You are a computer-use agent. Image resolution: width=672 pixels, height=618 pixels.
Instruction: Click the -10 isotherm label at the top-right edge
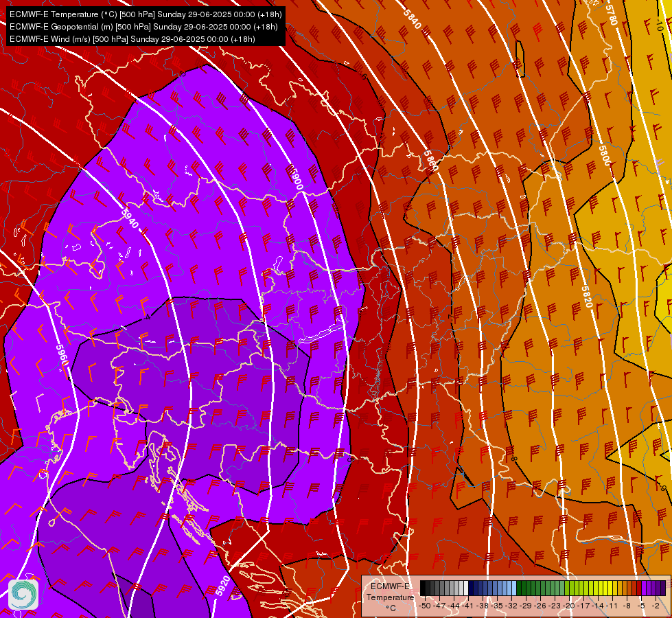[x=660, y=25]
